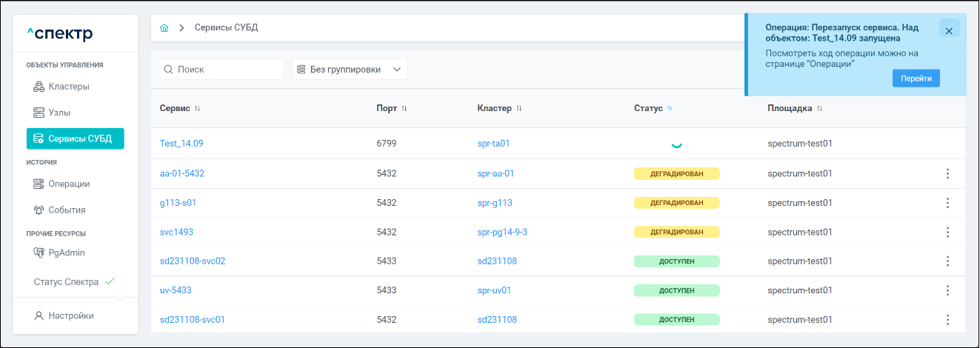Sort table by Статус column
Viewport: 980px width, 348px height.
(670, 109)
